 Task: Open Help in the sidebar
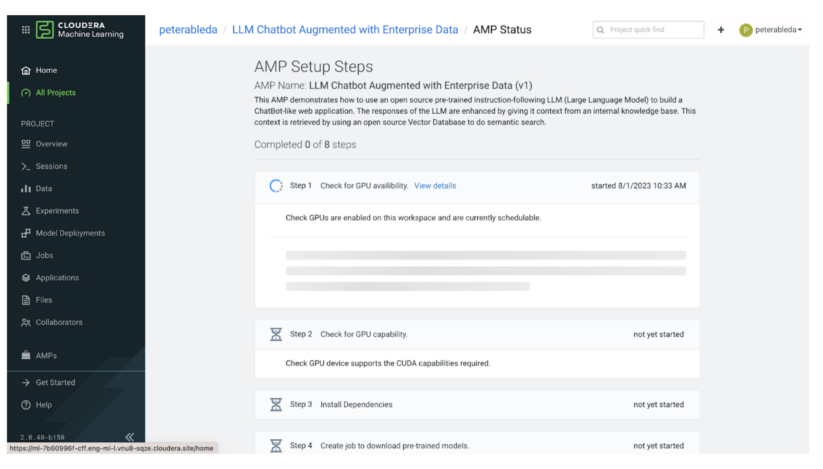[44, 405]
